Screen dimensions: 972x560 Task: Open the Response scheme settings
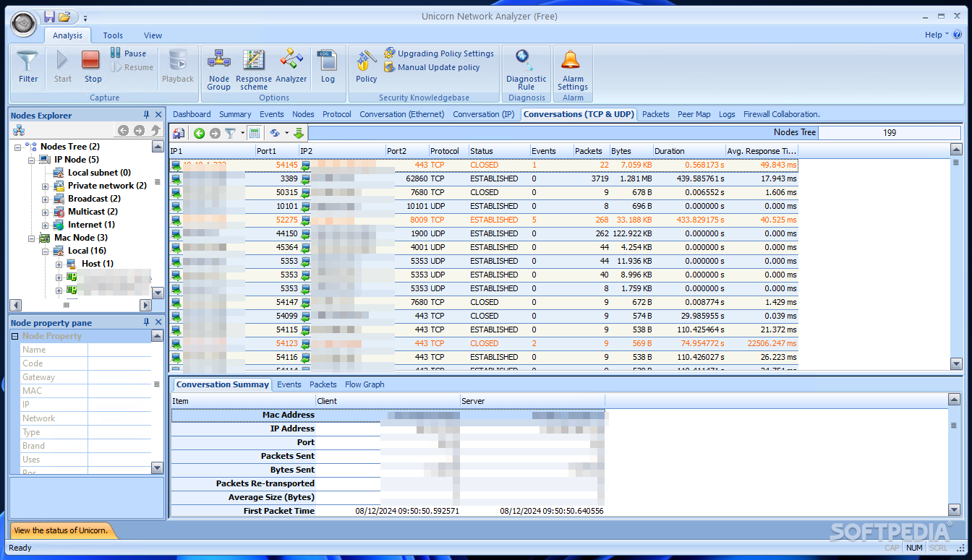[254, 70]
